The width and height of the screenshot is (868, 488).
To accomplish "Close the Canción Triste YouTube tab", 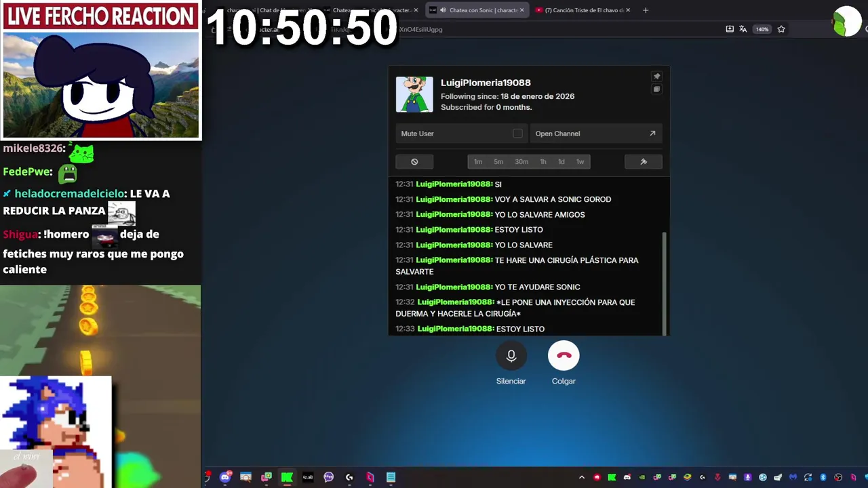I will 628,10.
